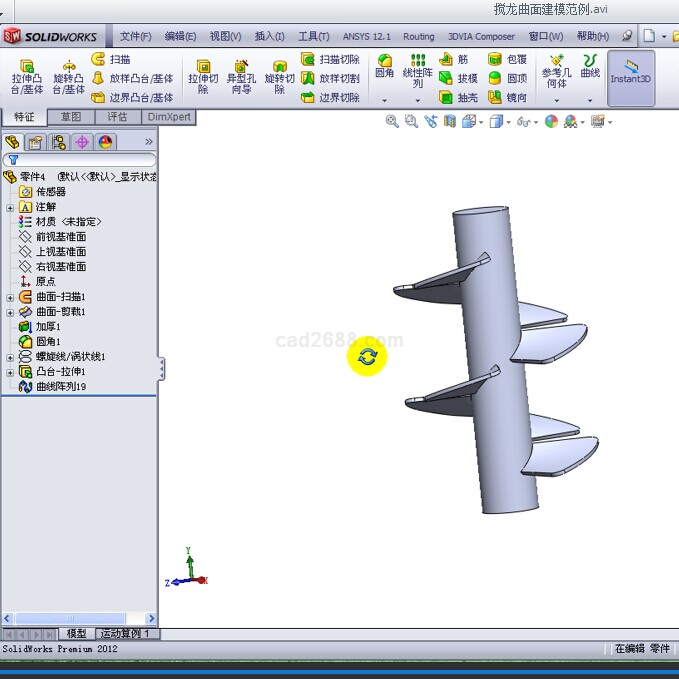Open the 插入(I) menu

[269, 36]
